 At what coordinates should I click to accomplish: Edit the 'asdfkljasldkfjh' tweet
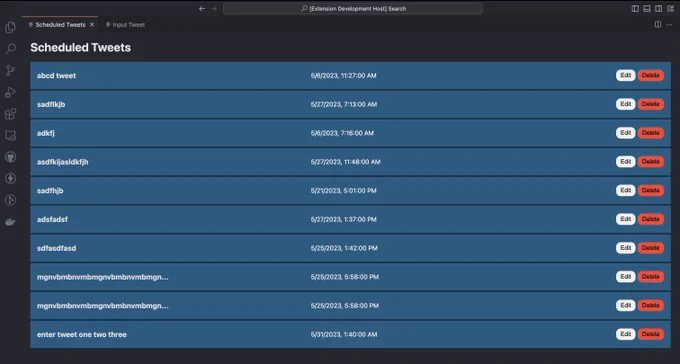[625, 161]
